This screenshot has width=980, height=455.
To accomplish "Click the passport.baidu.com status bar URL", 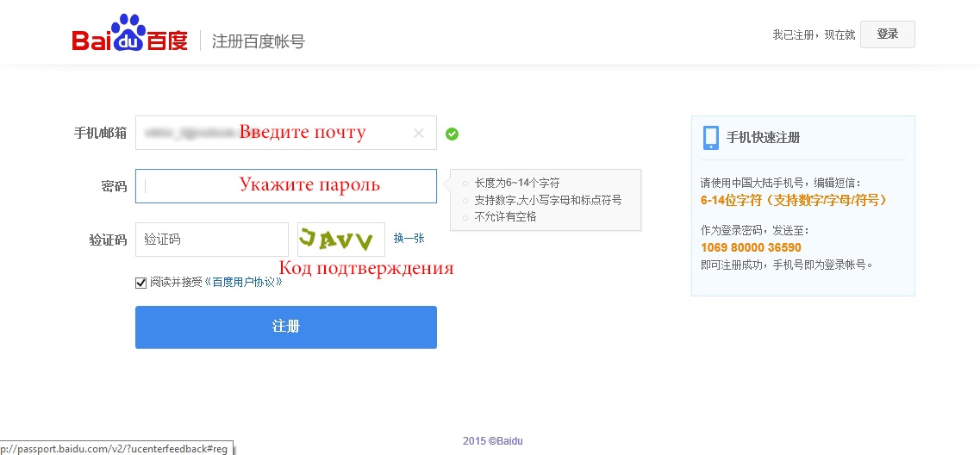I will click(x=114, y=449).
